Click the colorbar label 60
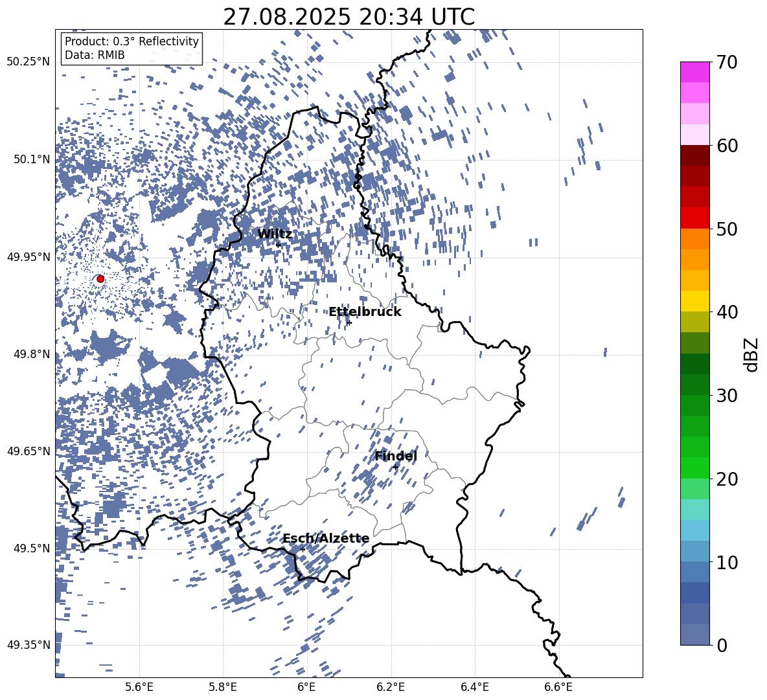767x700 pixels. (727, 146)
